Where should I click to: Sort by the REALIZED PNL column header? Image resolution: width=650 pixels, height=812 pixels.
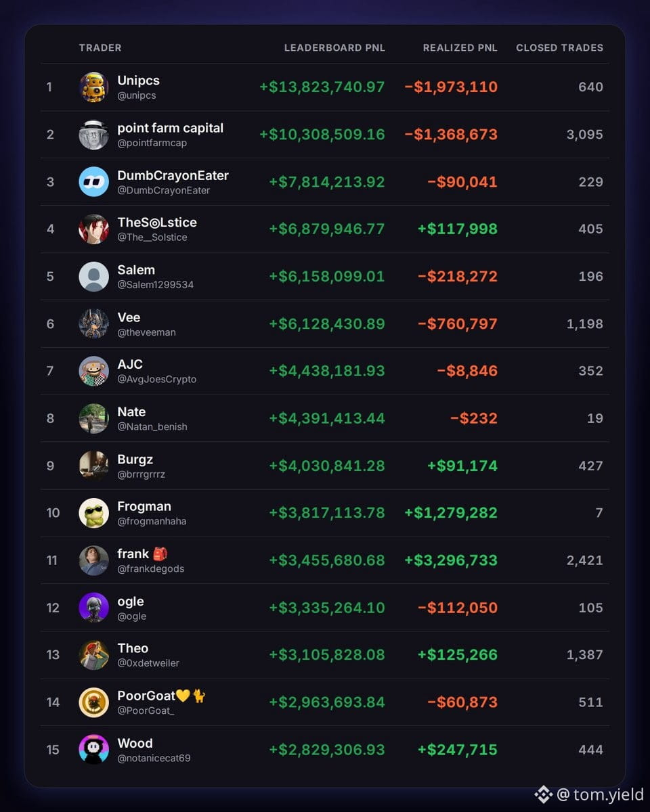(x=460, y=48)
